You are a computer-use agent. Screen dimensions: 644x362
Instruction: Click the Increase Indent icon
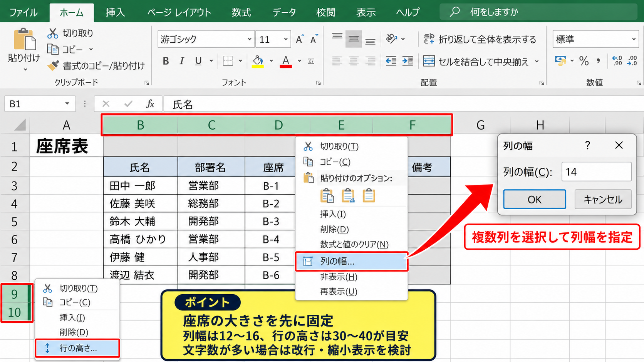pos(408,61)
